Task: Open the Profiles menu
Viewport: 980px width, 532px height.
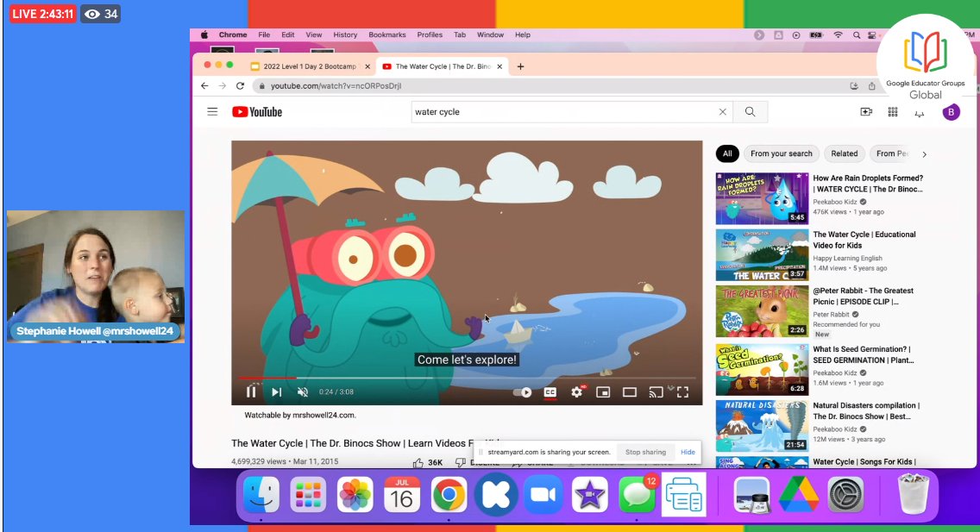Action: [x=430, y=35]
